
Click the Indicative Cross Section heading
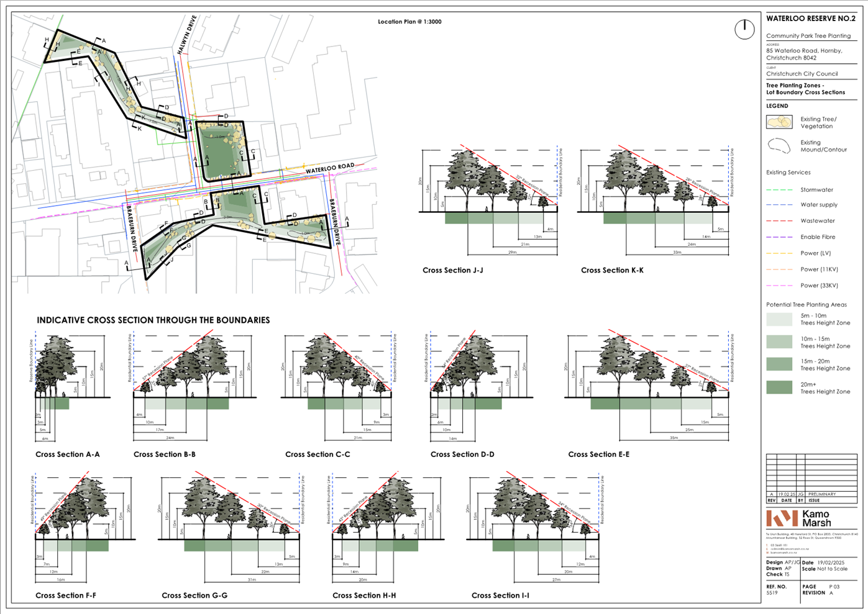(153, 320)
